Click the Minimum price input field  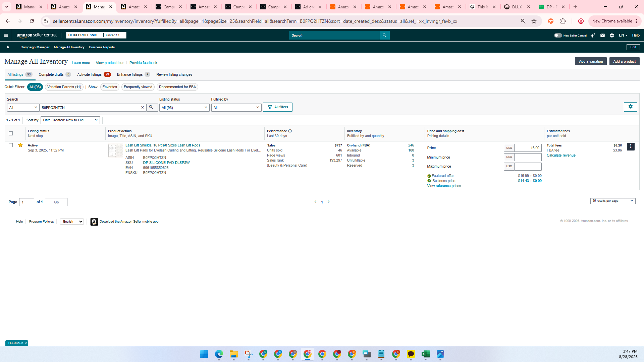coord(528,157)
